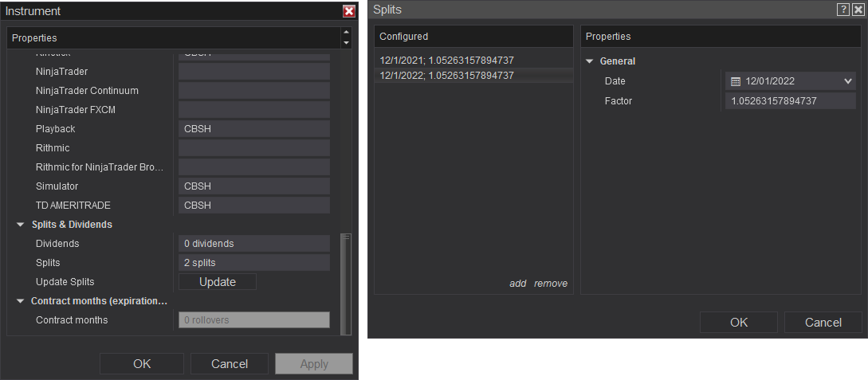Click Cancel in the Splits window
868x380 pixels.
tap(823, 322)
